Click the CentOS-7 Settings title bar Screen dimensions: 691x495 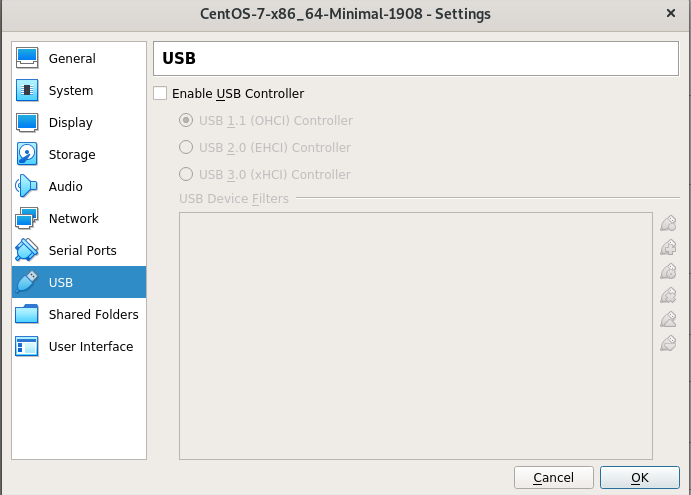[345, 14]
